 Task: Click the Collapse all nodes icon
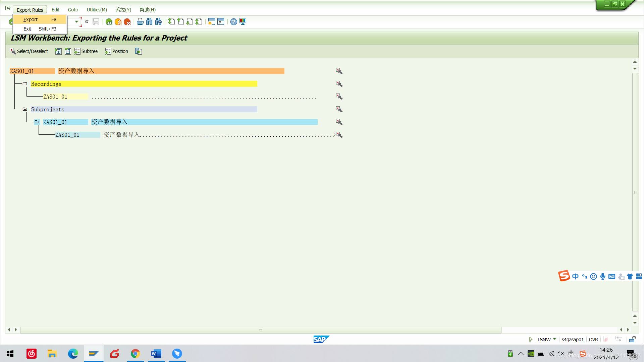pyautogui.click(x=68, y=51)
